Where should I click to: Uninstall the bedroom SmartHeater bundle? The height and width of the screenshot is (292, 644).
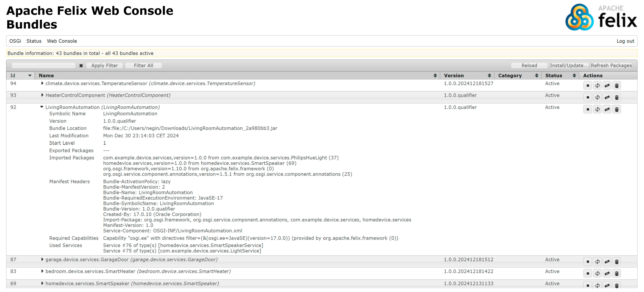(617, 274)
